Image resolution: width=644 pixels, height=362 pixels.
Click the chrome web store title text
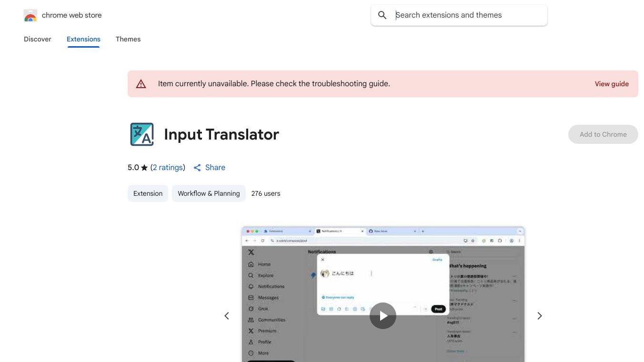click(72, 15)
